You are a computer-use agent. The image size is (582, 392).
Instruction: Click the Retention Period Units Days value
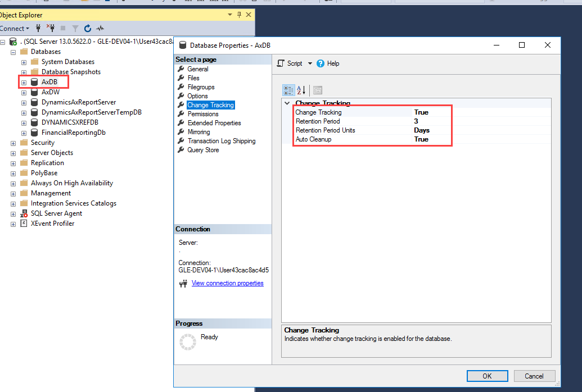pos(422,130)
